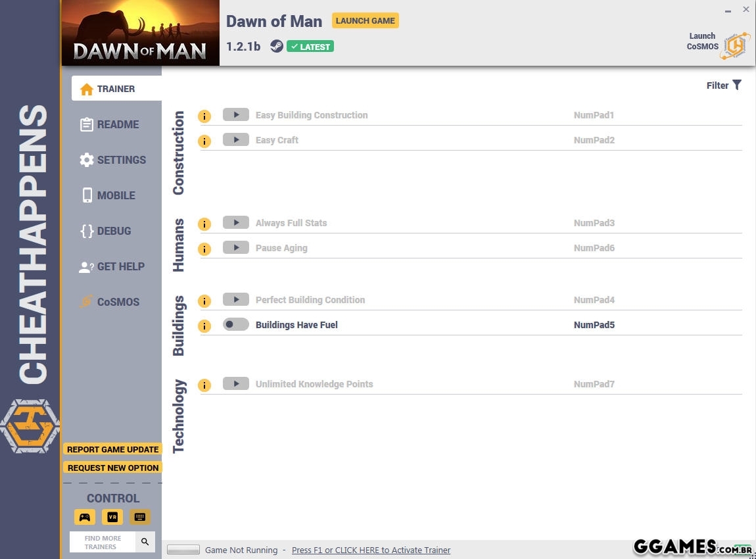The width and height of the screenshot is (756, 559).
Task: Click the Filter funnel icon
Action: click(737, 85)
